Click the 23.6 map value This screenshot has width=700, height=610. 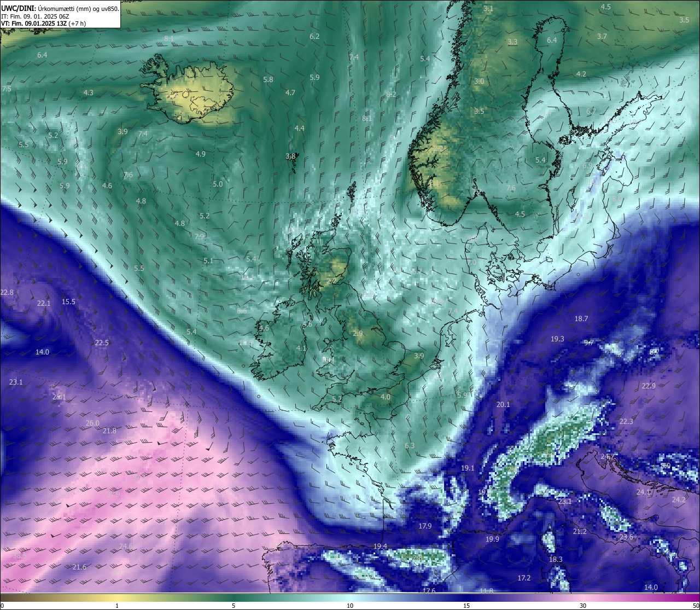pos(626,537)
